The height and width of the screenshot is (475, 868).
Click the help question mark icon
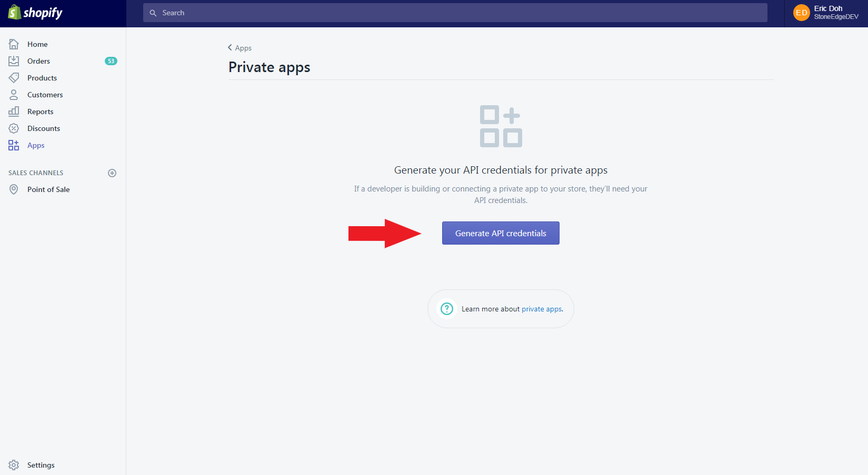(x=447, y=309)
